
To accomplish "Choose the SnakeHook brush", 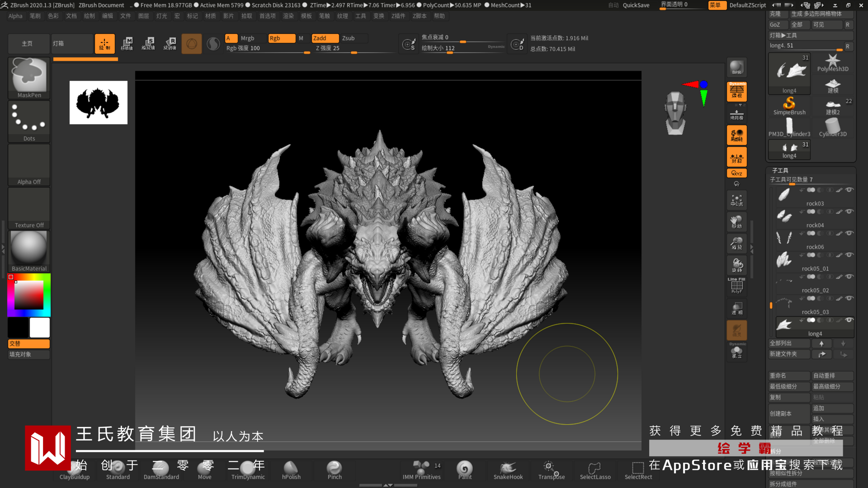I will (508, 470).
